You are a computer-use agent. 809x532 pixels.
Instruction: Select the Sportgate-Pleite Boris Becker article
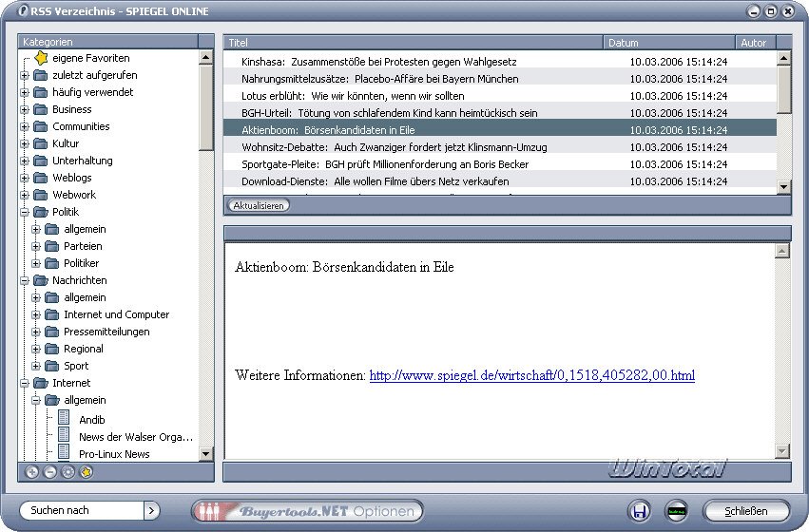500,164
